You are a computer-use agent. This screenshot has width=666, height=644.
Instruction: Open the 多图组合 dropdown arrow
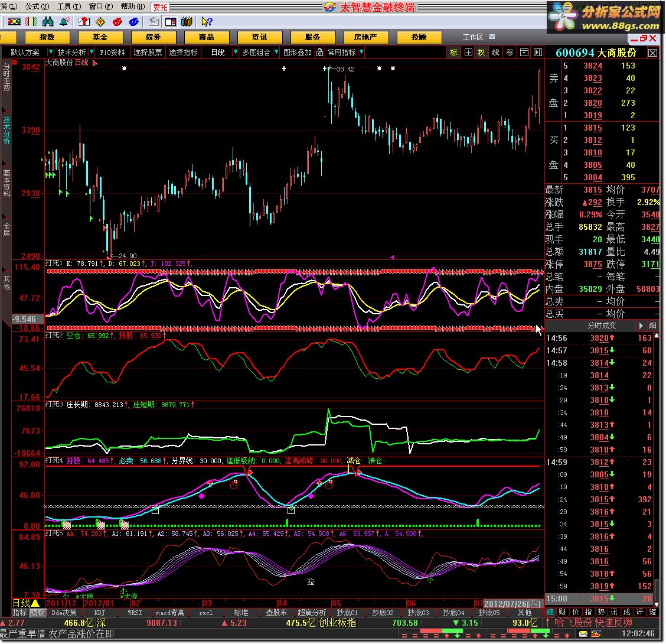coord(276,52)
